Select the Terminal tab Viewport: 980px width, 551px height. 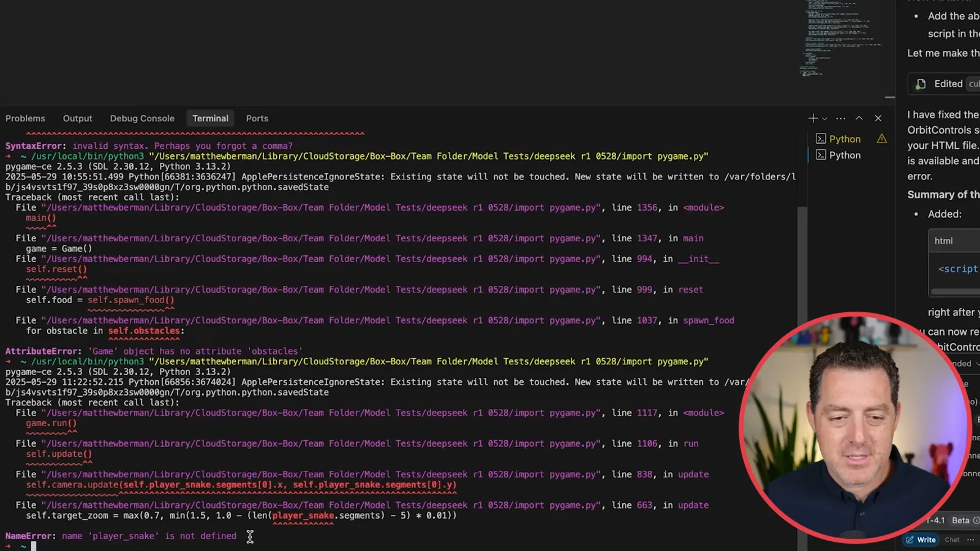click(x=210, y=118)
